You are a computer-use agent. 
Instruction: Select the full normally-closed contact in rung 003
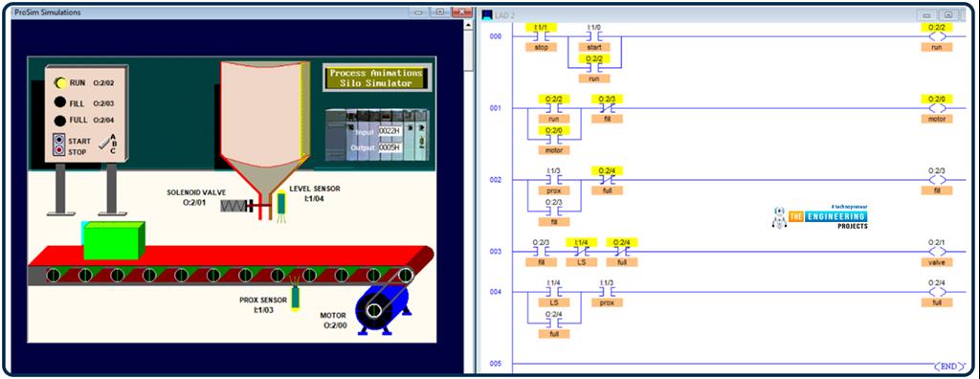pyautogui.click(x=622, y=252)
